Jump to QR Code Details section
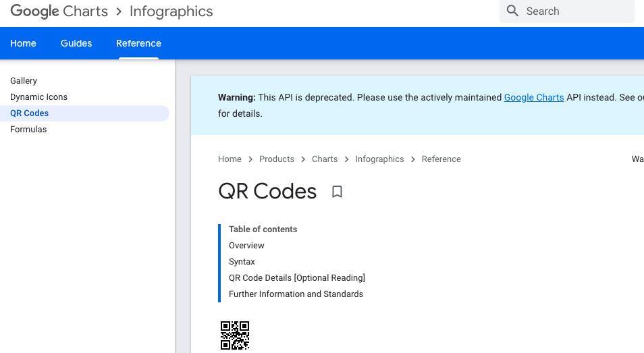The height and width of the screenshot is (353, 644). pos(297,278)
